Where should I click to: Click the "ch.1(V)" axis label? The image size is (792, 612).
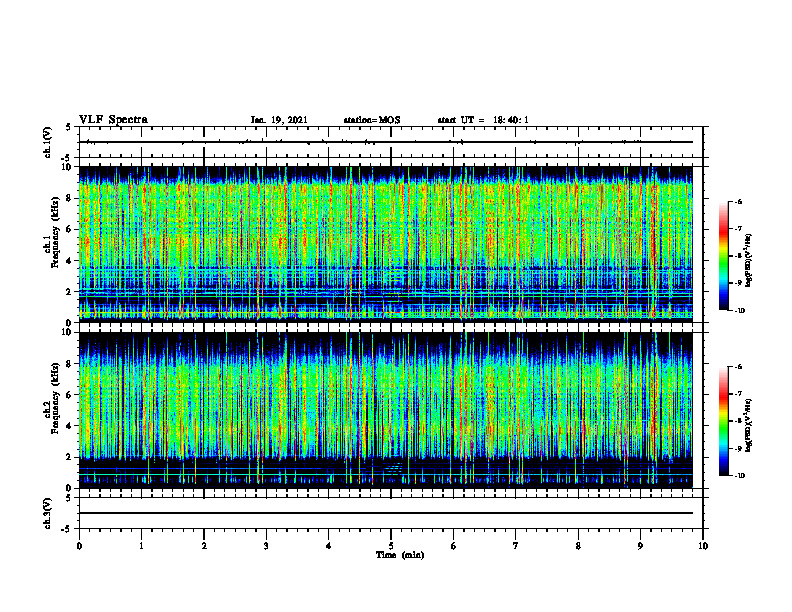tap(48, 142)
